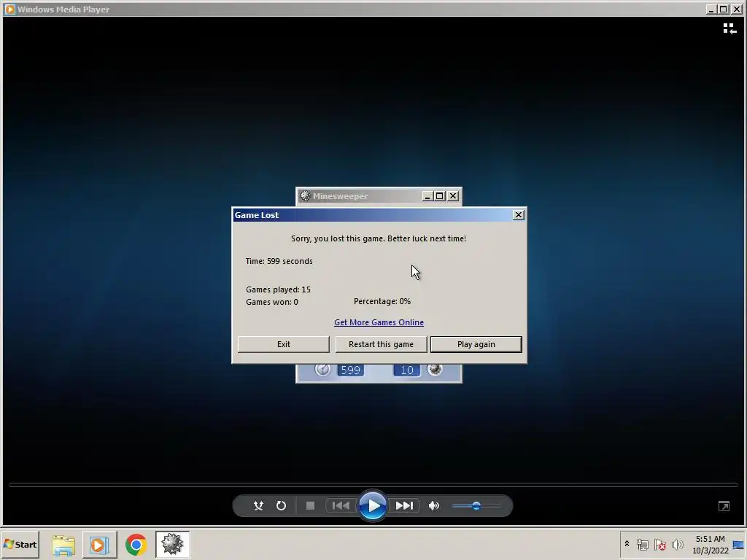Click the network tray icon
The height and width of the screenshot is (560, 747).
point(643,544)
